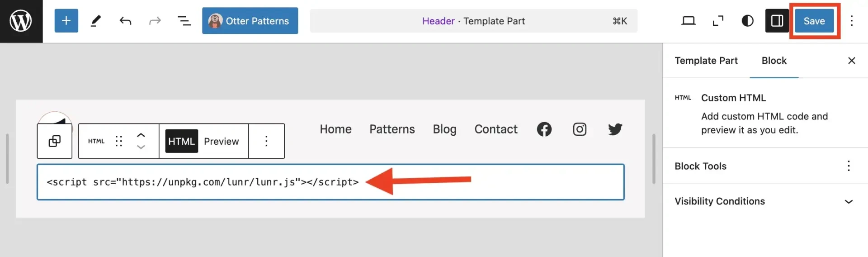The width and height of the screenshot is (868, 257).
Task: Switch to the Template Part tab
Action: coord(706,61)
